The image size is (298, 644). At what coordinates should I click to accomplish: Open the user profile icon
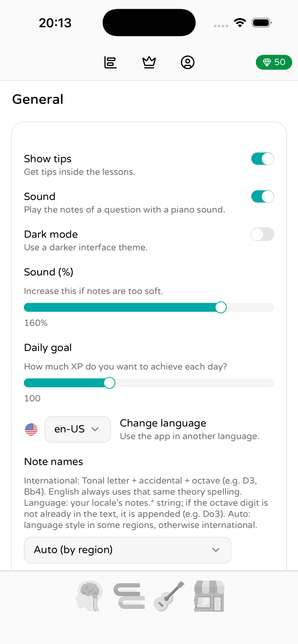click(x=188, y=62)
